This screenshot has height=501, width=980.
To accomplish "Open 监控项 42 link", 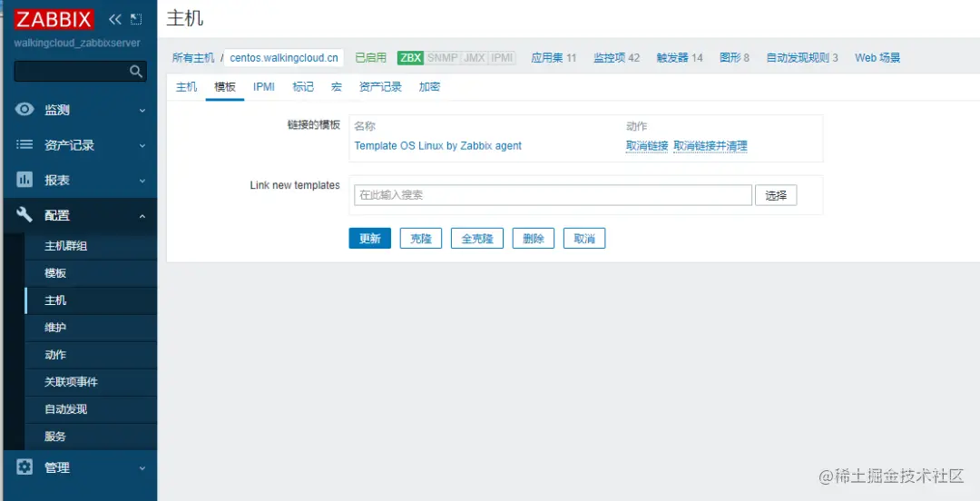I will pos(616,57).
